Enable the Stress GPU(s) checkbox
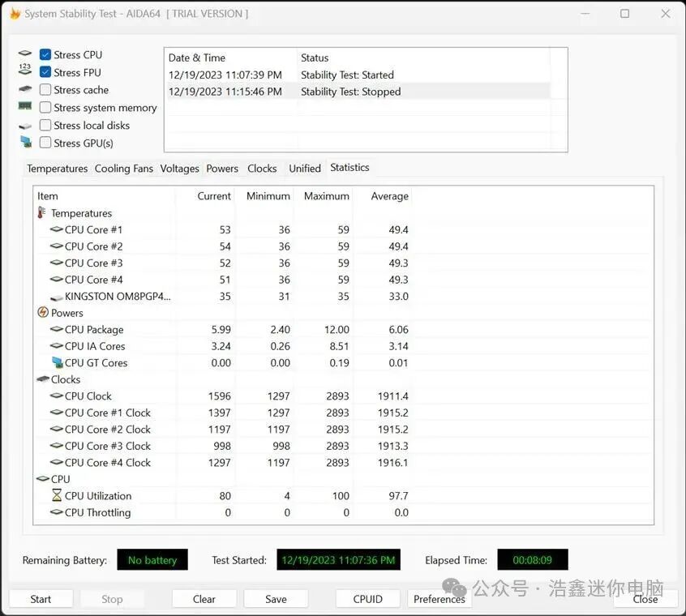 pos(45,143)
